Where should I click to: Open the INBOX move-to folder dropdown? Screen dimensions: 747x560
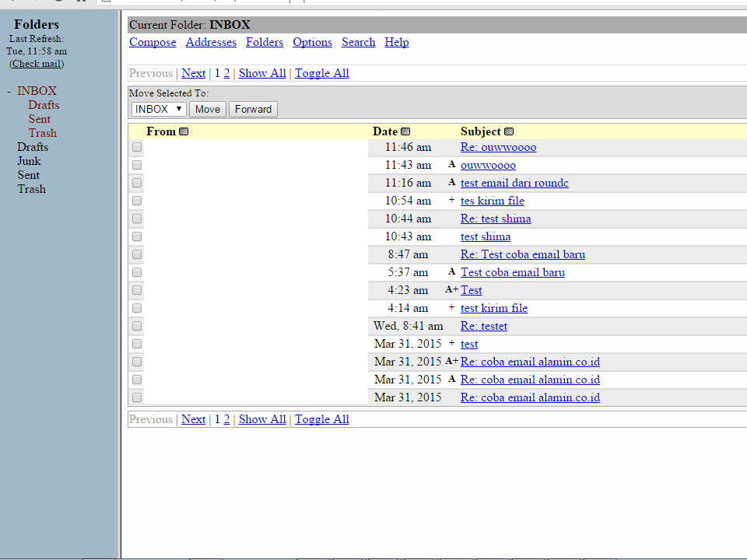pos(159,109)
